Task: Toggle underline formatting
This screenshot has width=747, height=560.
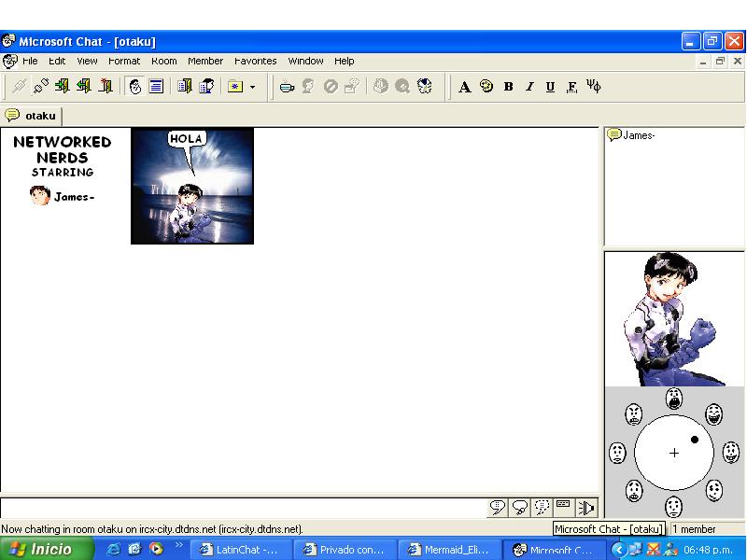Action: click(550, 87)
